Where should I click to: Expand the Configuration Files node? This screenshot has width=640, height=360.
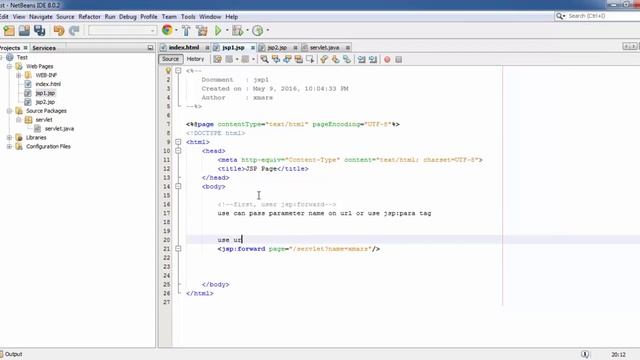[x=9, y=147]
